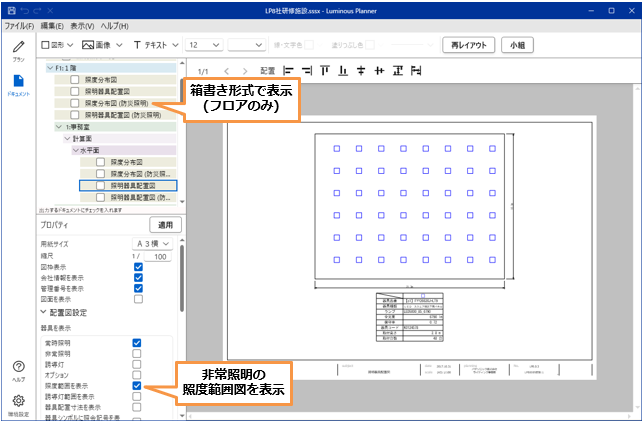Image resolution: width=644 pixels, height=424 pixels.
Task: Collapse the F1: 1階 tree node
Action: [x=51, y=67]
